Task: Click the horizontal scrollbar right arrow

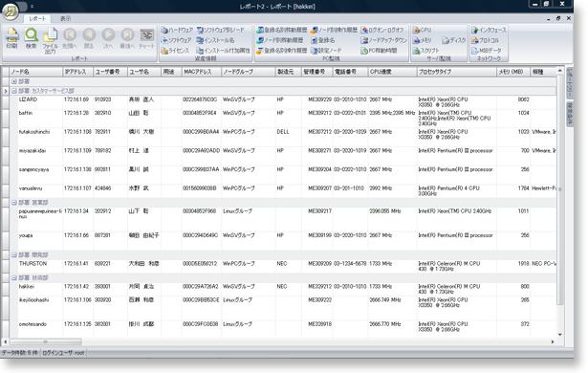Action: click(x=553, y=341)
